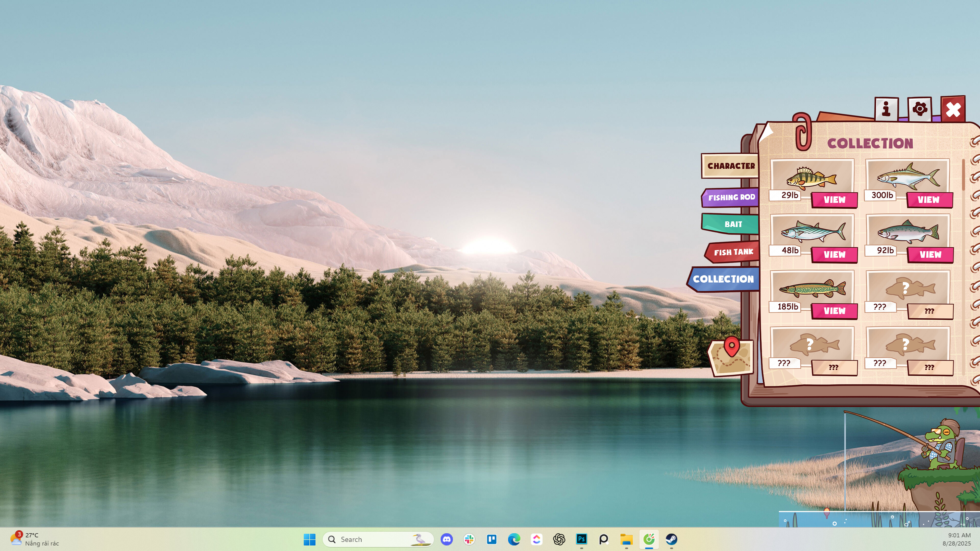980x551 pixels.
Task: Switch to the Fish Tank tab
Action: tap(733, 252)
